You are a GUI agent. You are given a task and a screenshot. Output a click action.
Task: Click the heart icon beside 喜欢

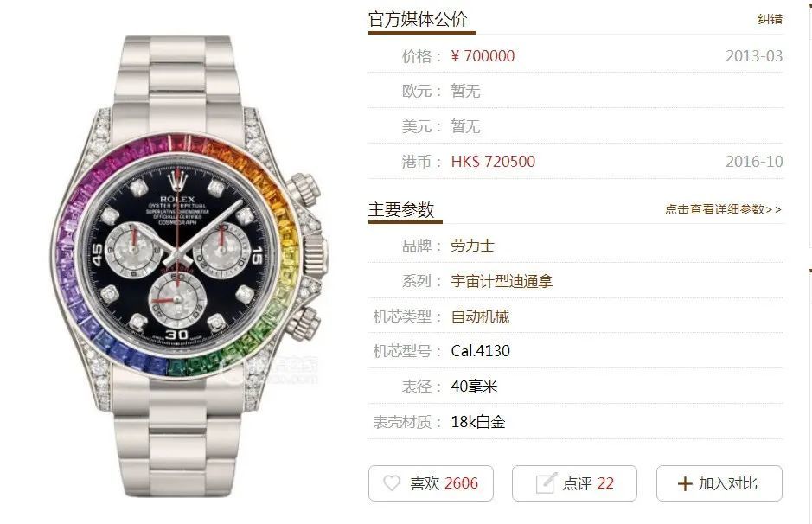pos(392,483)
